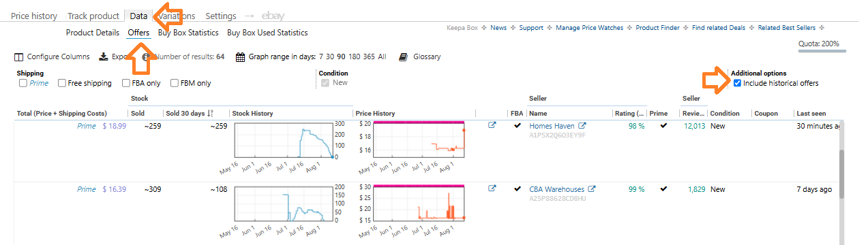Click FBA checkmark in CBA Warehouses row
The width and height of the screenshot is (868, 245).
pyautogui.click(x=518, y=189)
